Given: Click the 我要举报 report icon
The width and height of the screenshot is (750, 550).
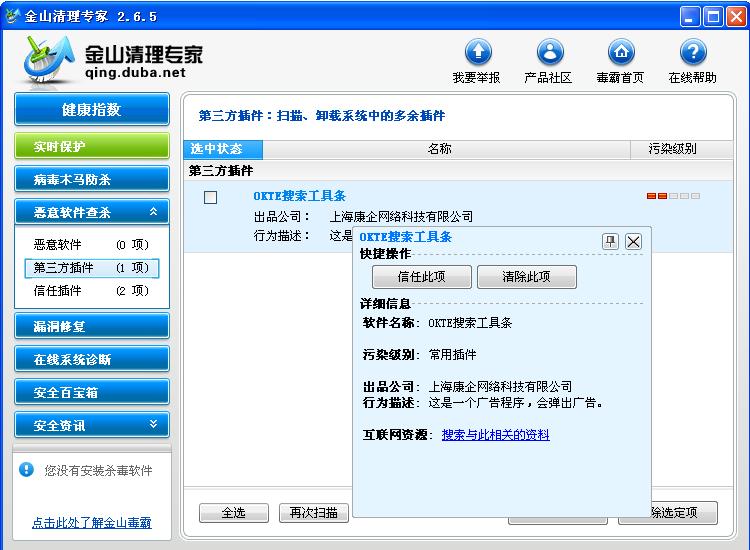Looking at the screenshot, I should click(x=478, y=52).
